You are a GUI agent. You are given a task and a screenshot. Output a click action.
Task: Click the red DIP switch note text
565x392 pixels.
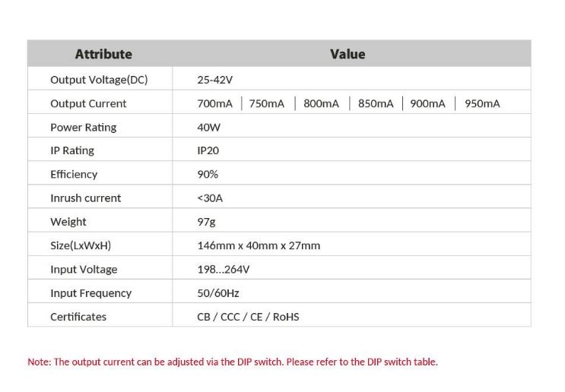coord(233,362)
